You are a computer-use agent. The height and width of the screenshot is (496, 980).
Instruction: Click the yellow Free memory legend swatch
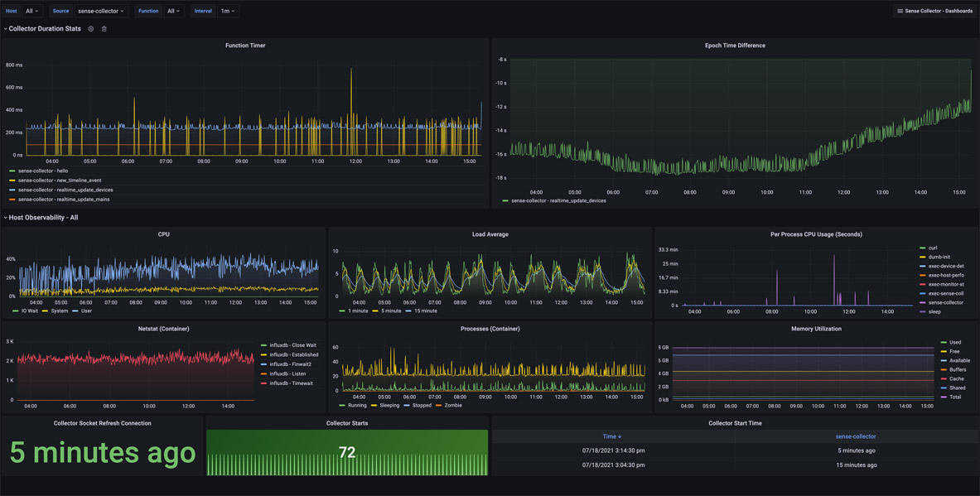click(943, 351)
